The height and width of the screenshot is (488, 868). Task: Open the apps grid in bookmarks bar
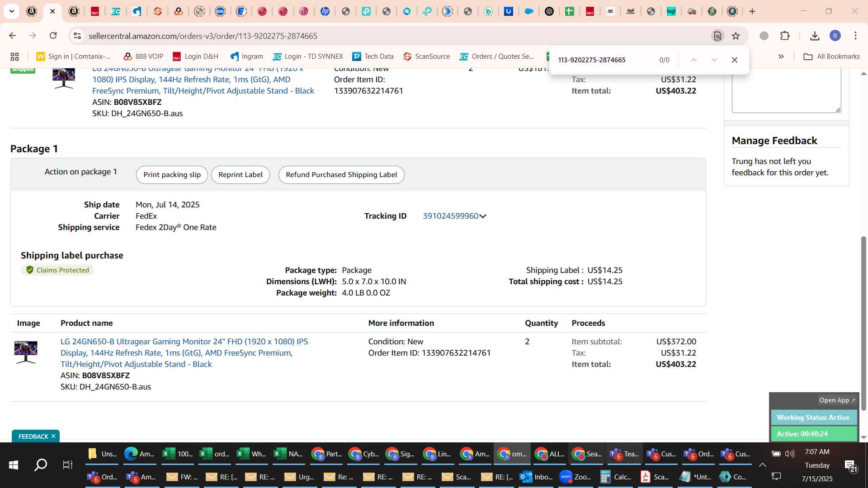coord(14,56)
